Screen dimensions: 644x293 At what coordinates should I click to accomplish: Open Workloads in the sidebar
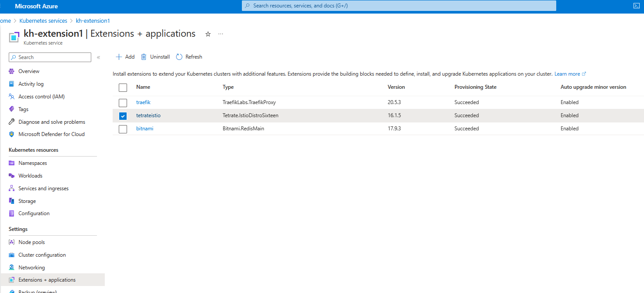pyautogui.click(x=31, y=176)
